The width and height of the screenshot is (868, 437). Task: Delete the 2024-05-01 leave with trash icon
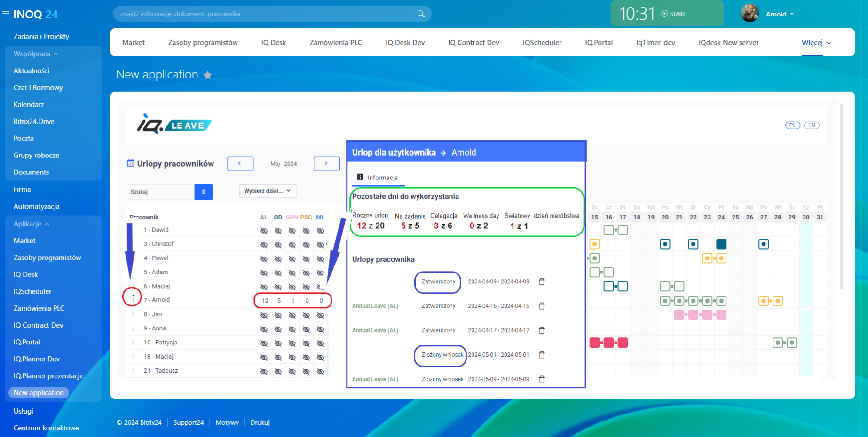[542, 355]
